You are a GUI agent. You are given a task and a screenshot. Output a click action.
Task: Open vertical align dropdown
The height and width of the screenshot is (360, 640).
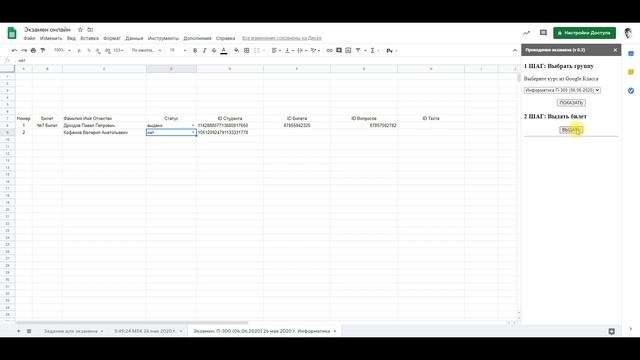click(x=289, y=50)
